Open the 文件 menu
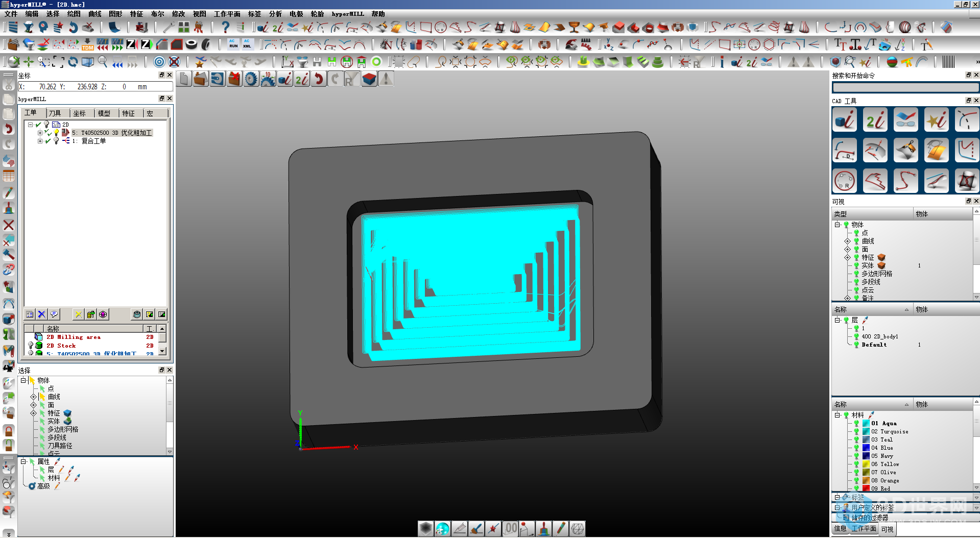 tap(11, 14)
